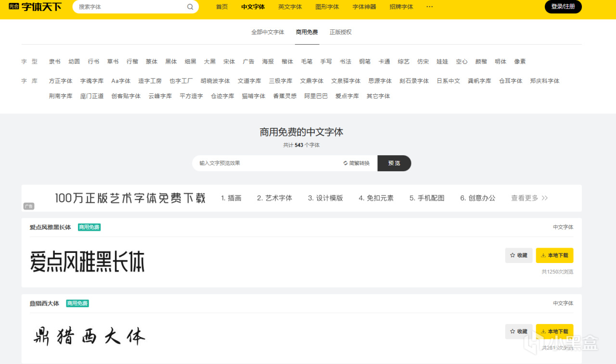Filter by 卡通 font type
Image resolution: width=616 pixels, height=364 pixels.
pos(385,62)
